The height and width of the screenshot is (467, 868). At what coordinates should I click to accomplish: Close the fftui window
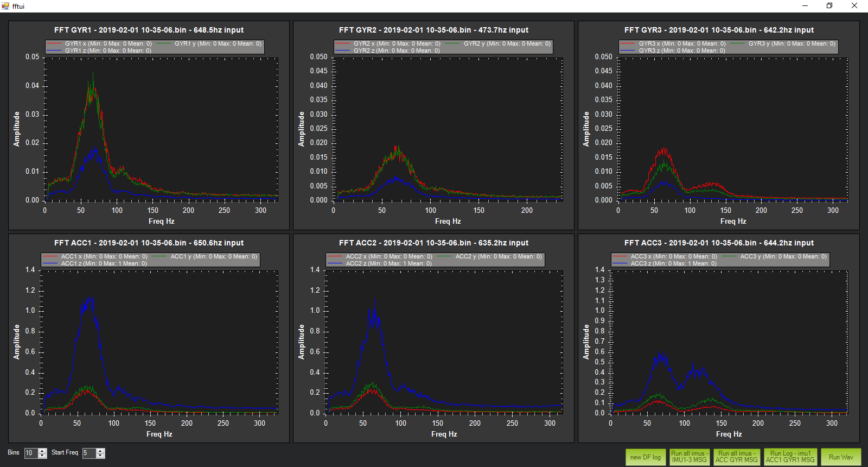point(854,6)
